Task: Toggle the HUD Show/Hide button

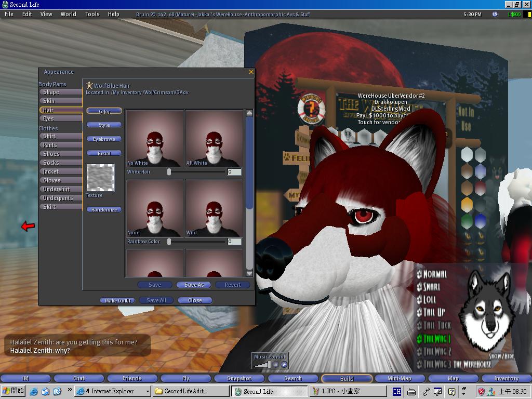Action: pyautogui.click(x=502, y=356)
